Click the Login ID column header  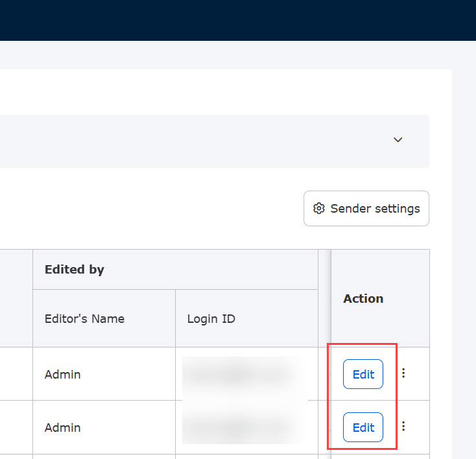pos(211,319)
